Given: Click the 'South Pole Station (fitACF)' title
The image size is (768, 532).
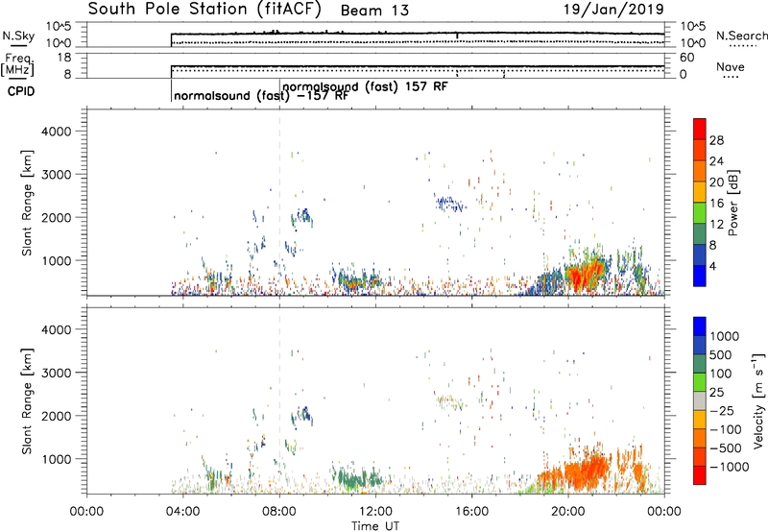Looking at the screenshot, I should (204, 10).
